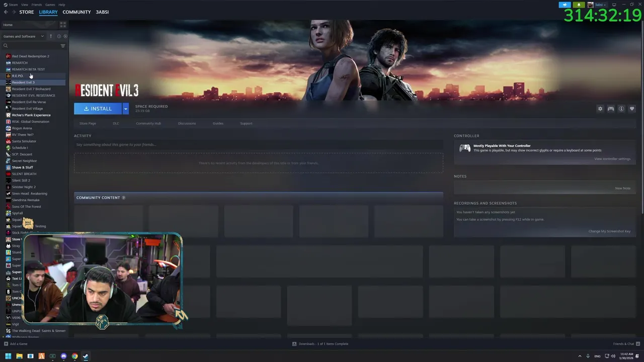Go back with the left arrow

click(6, 12)
